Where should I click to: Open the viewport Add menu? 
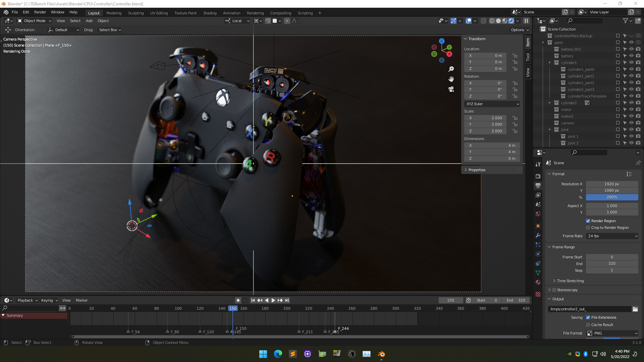pos(89,21)
